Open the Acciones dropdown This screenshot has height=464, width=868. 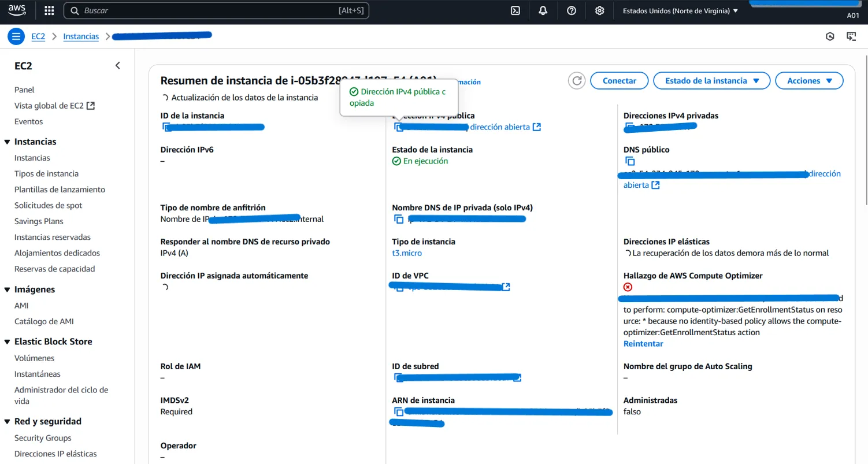pos(809,81)
